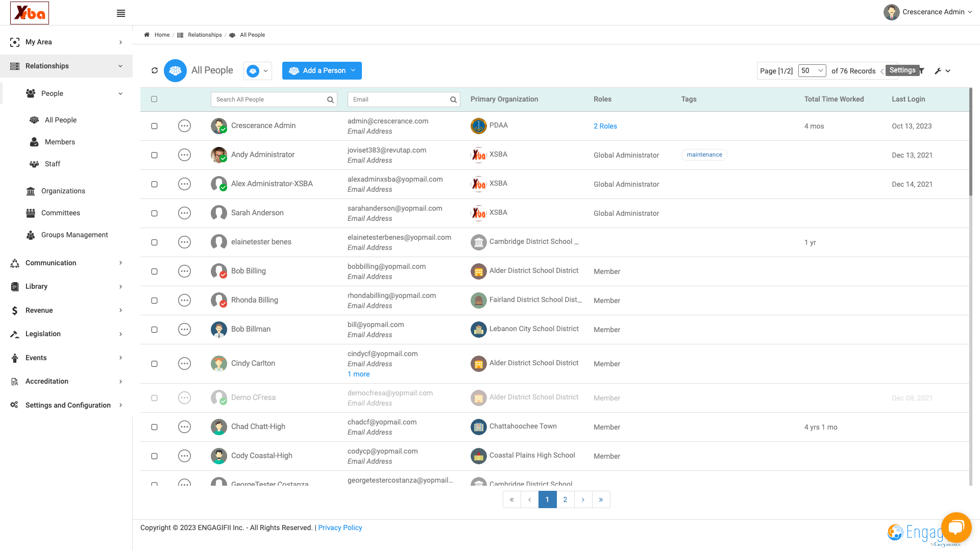Open the Privacy Policy link
980x551 pixels.
click(340, 528)
